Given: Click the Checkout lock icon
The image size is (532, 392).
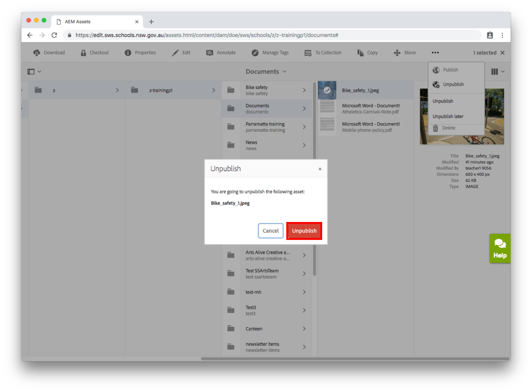Looking at the screenshot, I should pos(83,53).
